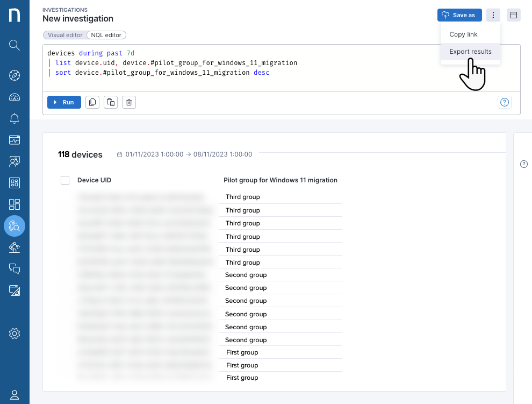The image size is (532, 404).
Task: Run the NQL query
Action: pos(64,102)
